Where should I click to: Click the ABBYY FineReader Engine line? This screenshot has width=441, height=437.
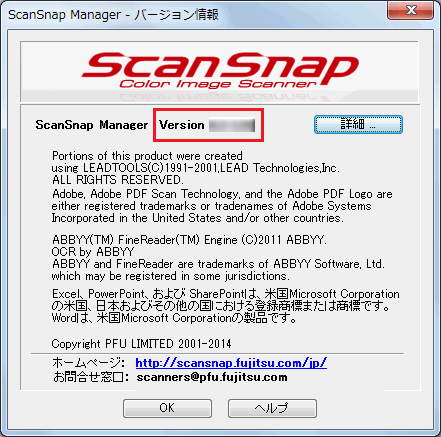189,240
